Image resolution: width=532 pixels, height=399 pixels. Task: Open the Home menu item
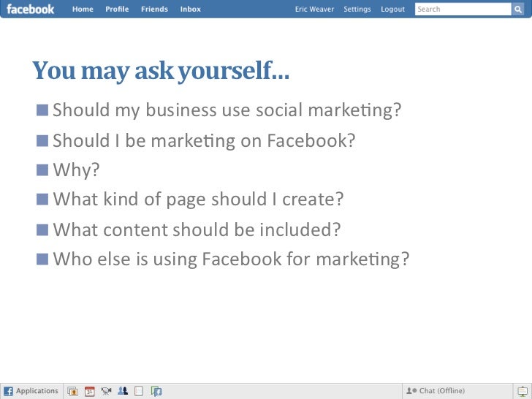83,9
